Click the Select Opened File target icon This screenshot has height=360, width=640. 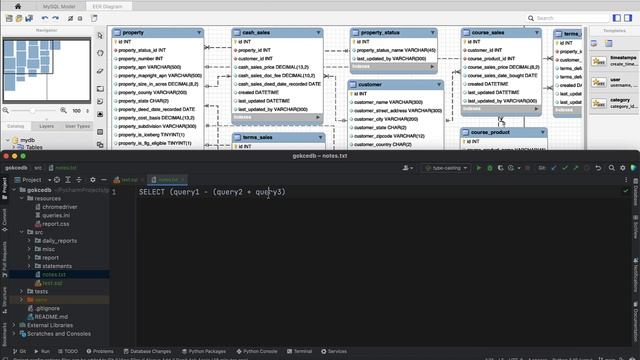pos(57,180)
